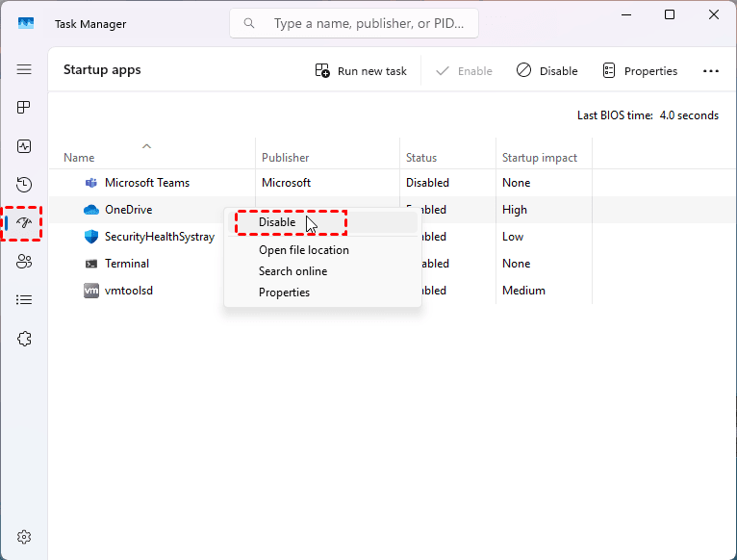The width and height of the screenshot is (737, 560).
Task: Open Properties from the toolbar
Action: tap(640, 71)
